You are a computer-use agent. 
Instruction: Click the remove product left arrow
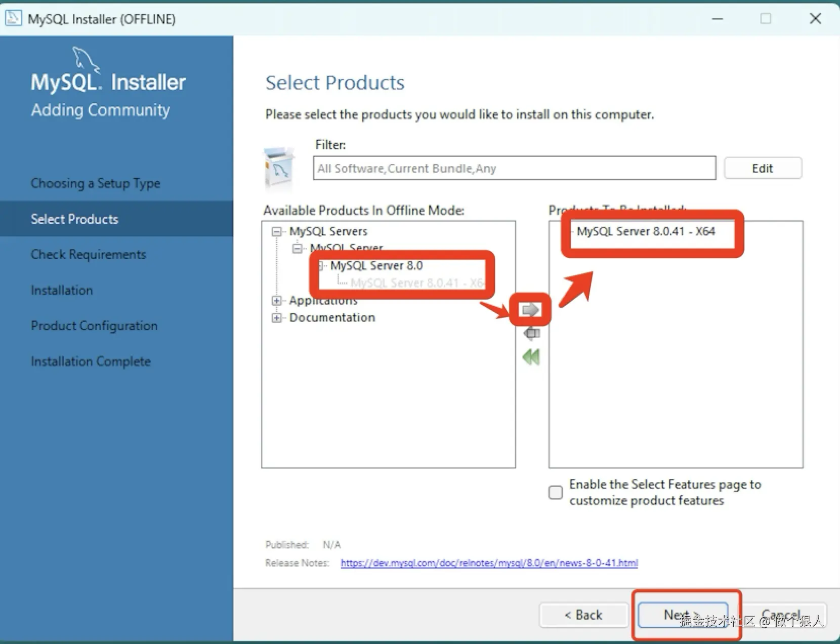click(x=531, y=333)
